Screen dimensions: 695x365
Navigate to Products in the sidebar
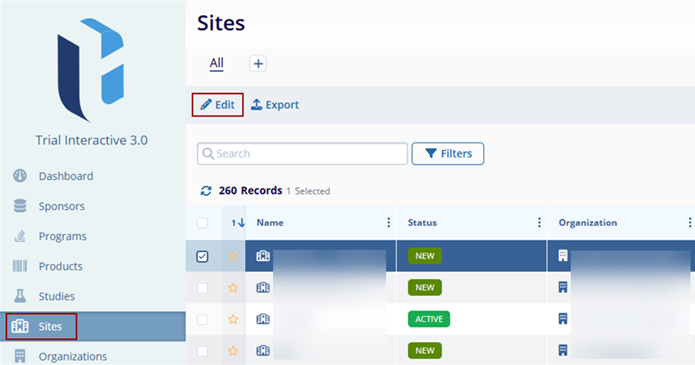click(60, 266)
